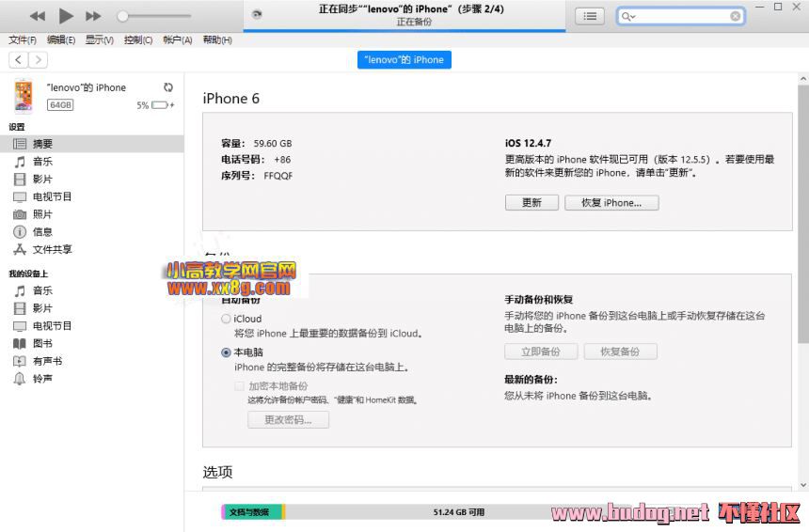Select 铃声 in the sidebar
The width and height of the screenshot is (809, 532).
point(92,379)
